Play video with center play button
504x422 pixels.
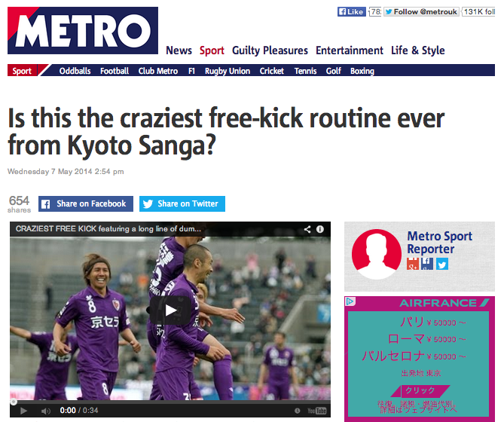point(170,310)
